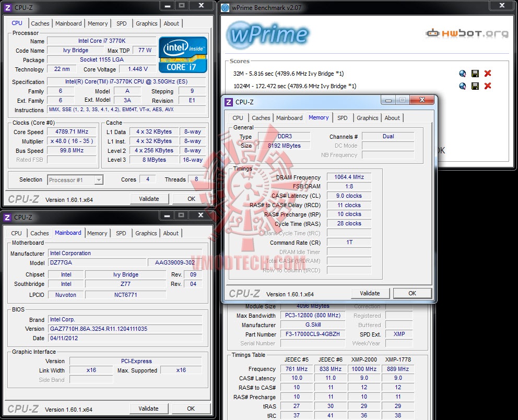Open the Processor #1 selection dropdown

(75, 180)
